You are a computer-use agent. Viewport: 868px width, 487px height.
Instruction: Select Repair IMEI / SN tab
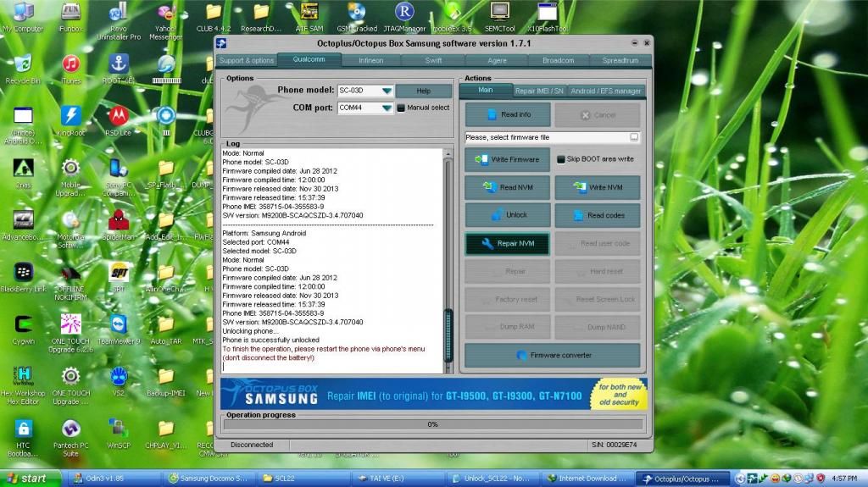(538, 91)
